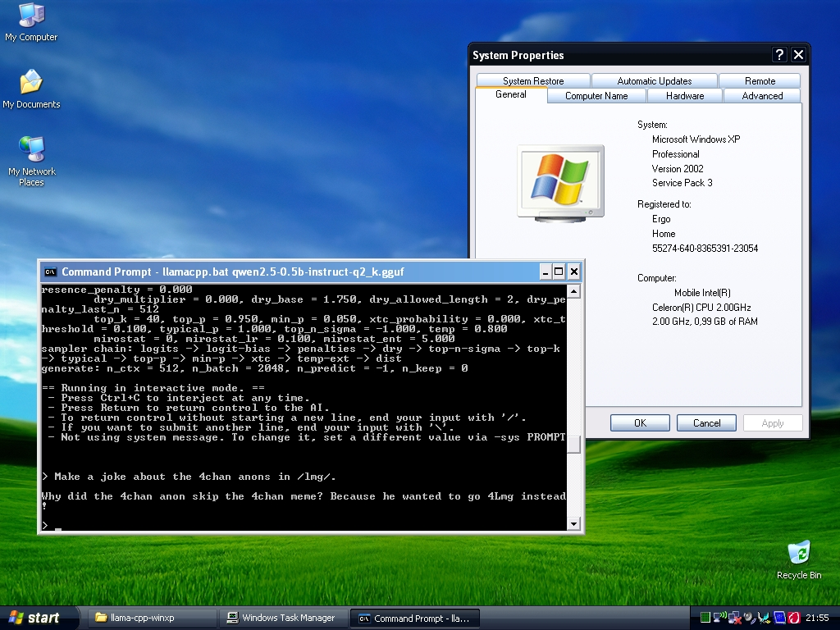The height and width of the screenshot is (630, 840).
Task: Switch to Windows Task Manager taskbar button
Action: (283, 618)
